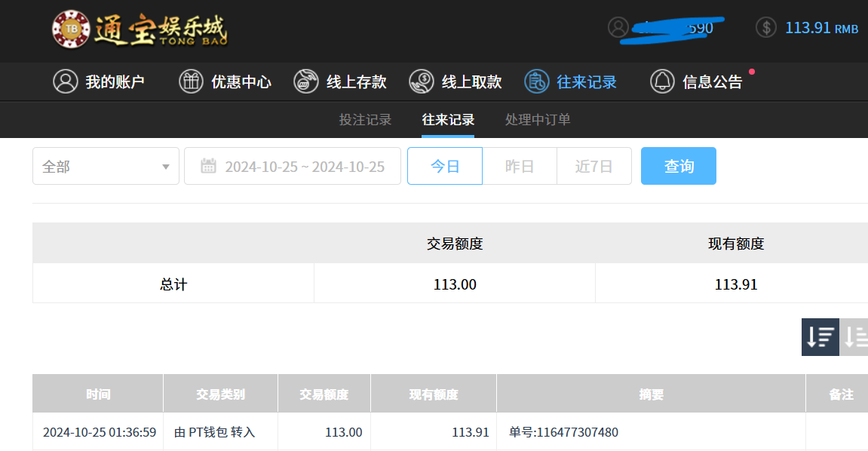
Task: Click the 查询 search button
Action: coord(679,166)
